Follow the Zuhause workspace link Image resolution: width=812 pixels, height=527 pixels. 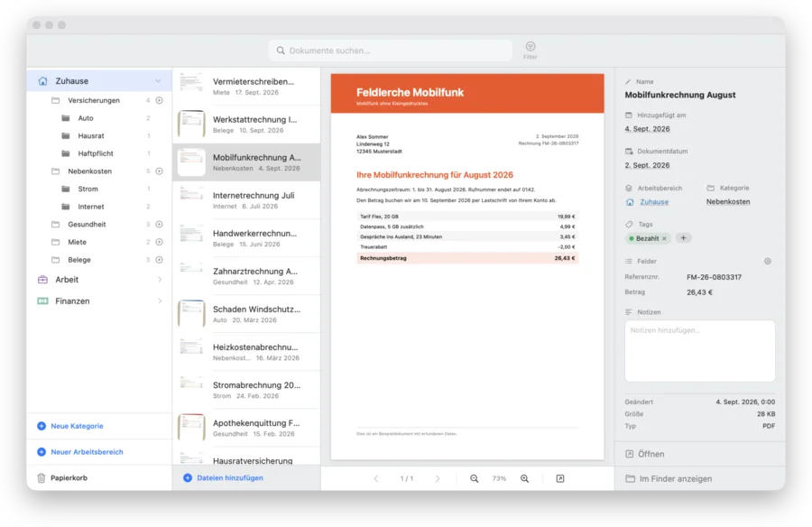tap(653, 202)
